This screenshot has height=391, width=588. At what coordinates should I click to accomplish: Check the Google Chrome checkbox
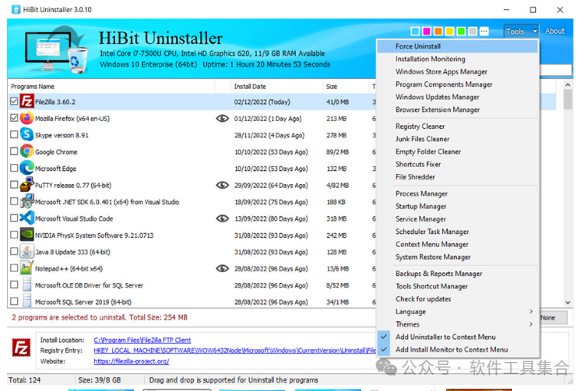click(x=14, y=152)
